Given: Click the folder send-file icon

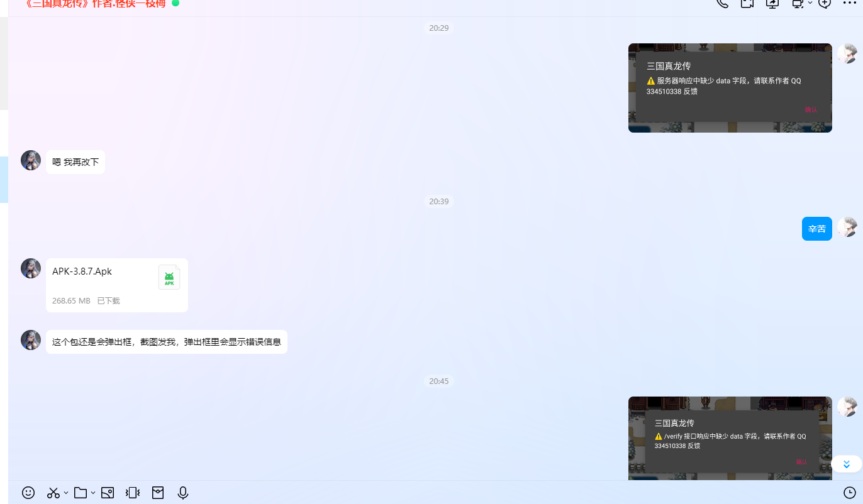Looking at the screenshot, I should pyautogui.click(x=81, y=493).
